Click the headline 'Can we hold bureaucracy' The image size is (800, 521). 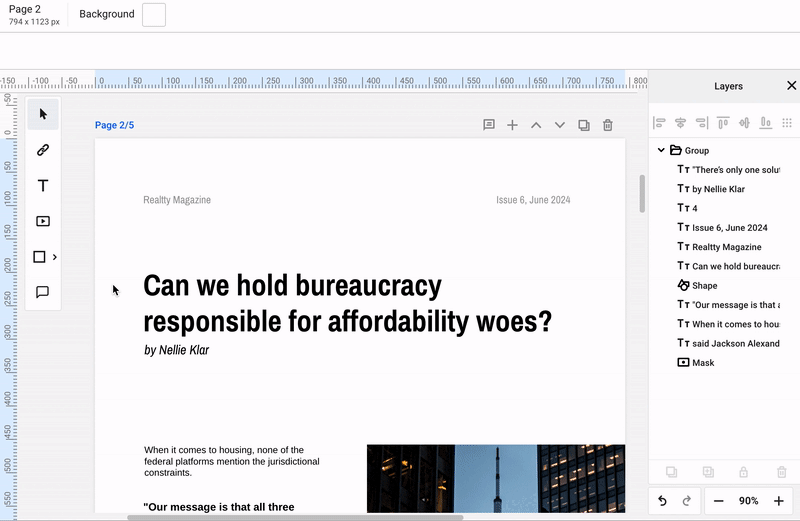(292, 286)
